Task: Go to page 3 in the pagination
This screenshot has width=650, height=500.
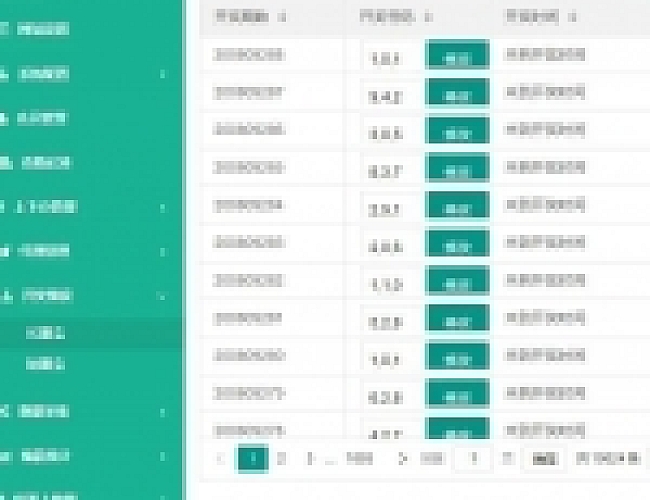Action: point(310,458)
